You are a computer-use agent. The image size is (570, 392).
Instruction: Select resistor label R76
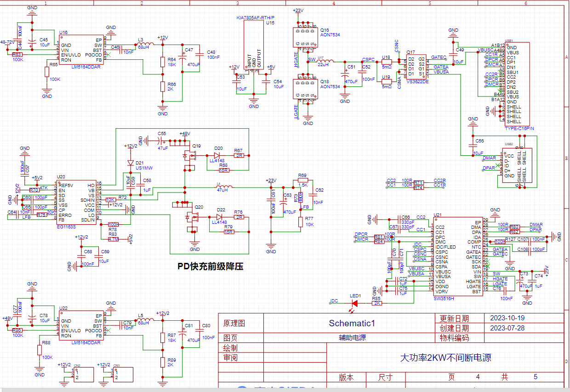(238, 212)
